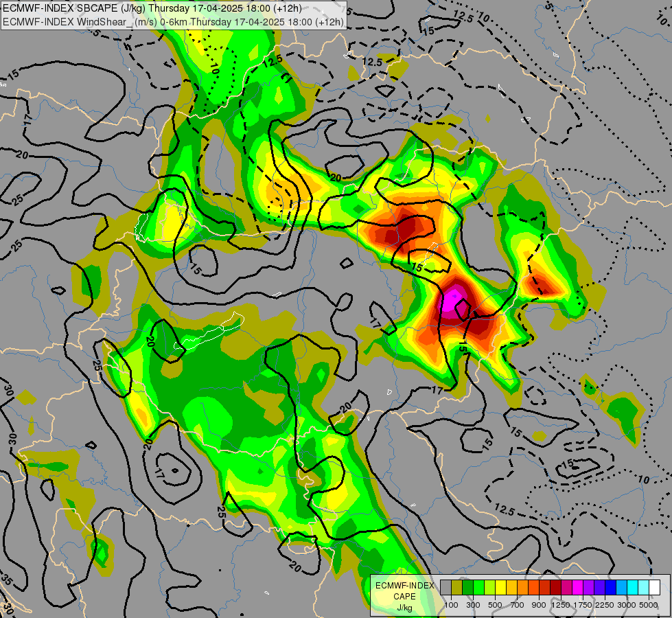Image resolution: width=672 pixels, height=618 pixels.
Task: Click the amber gold legend swatch
Action: pyautogui.click(x=511, y=587)
